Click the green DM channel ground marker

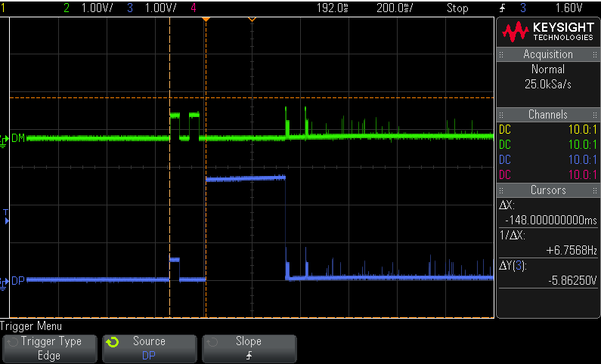[x=5, y=140]
